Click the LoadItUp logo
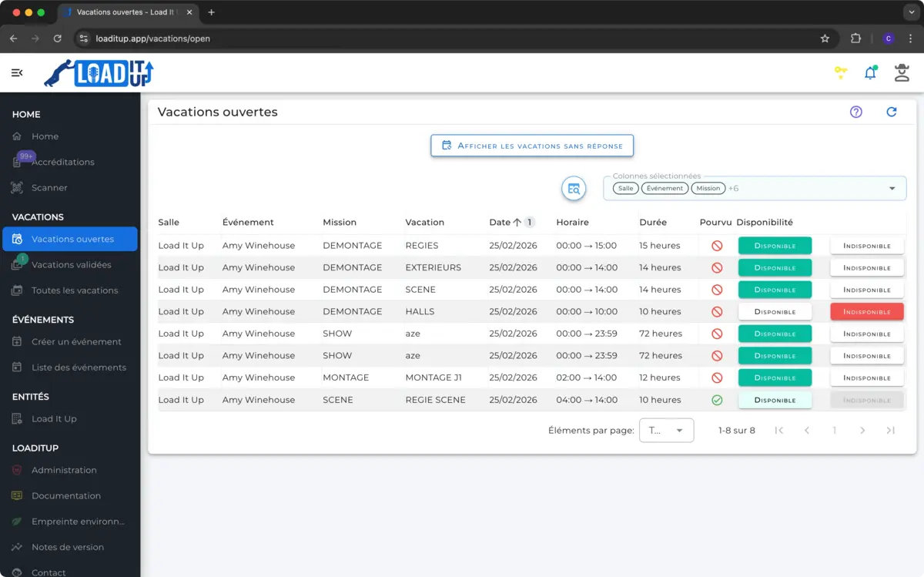Screen dimensions: 924x577 (x=99, y=73)
